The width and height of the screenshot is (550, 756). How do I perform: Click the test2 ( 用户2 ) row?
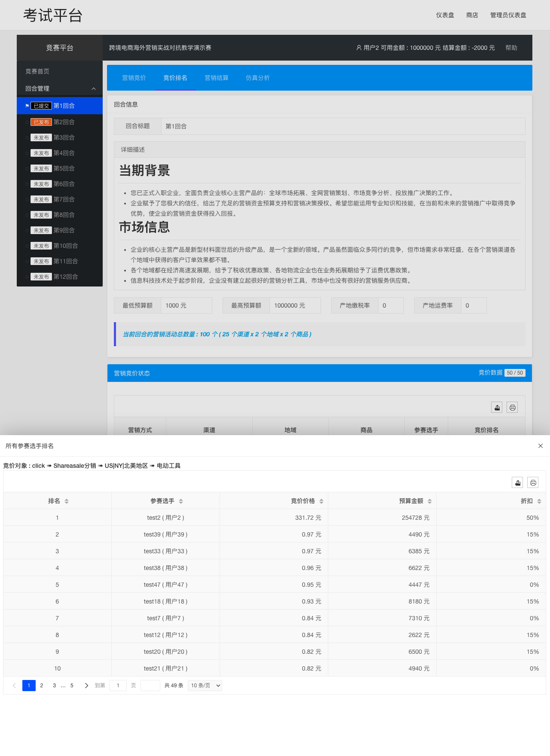[274, 518]
